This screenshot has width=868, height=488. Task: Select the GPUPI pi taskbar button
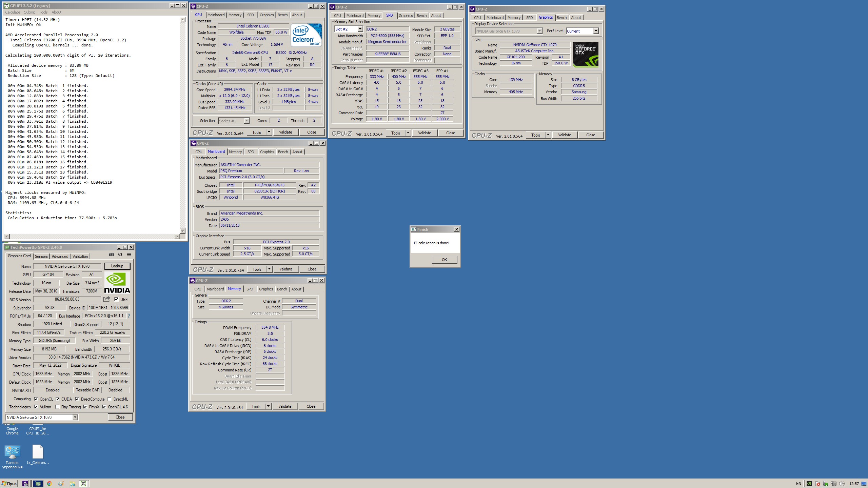click(83, 484)
